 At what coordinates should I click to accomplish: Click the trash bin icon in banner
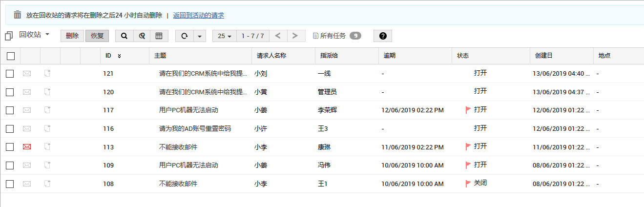pyautogui.click(x=18, y=15)
